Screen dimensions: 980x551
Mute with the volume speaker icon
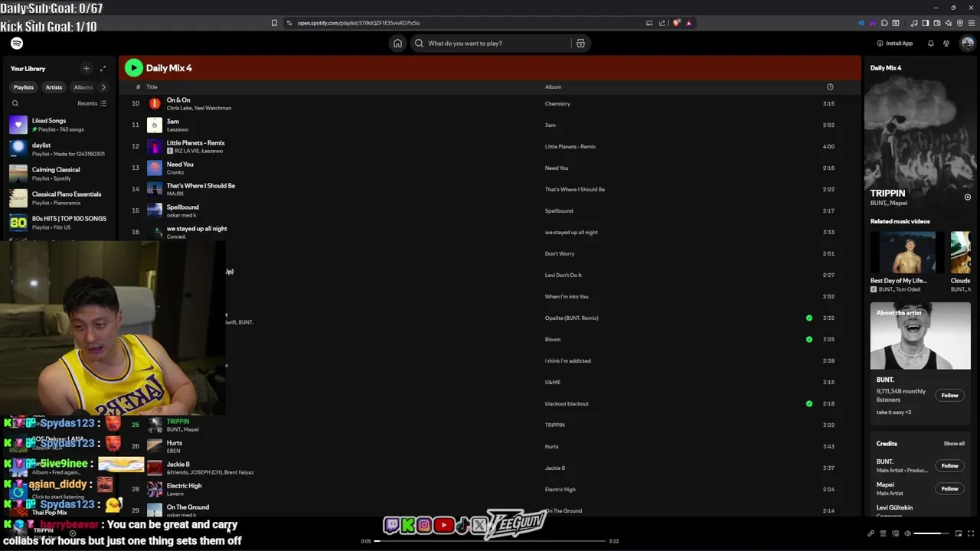click(x=907, y=533)
